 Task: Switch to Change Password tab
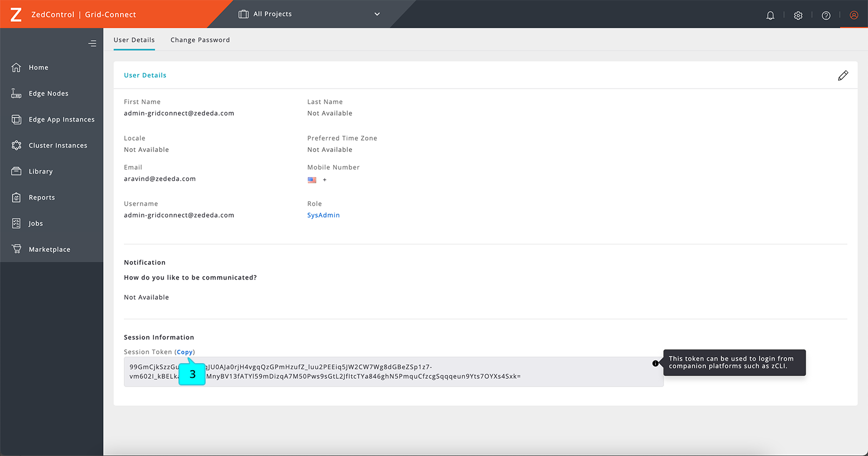[200, 40]
